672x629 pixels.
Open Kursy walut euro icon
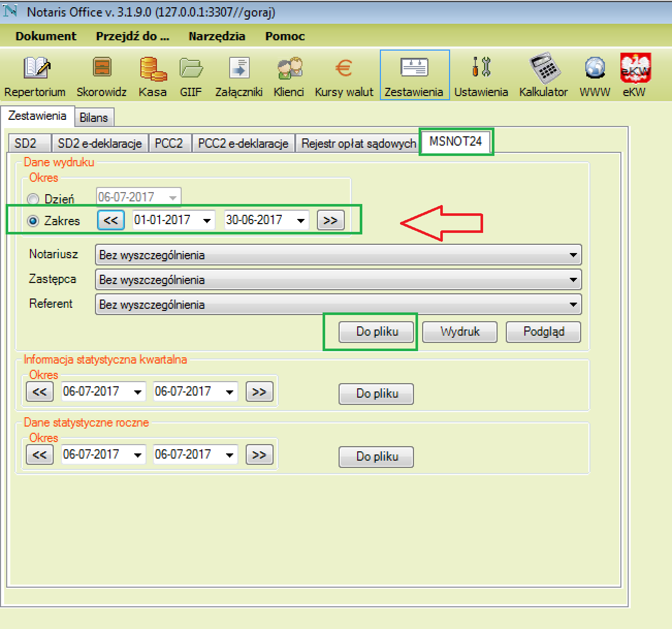pos(344,68)
